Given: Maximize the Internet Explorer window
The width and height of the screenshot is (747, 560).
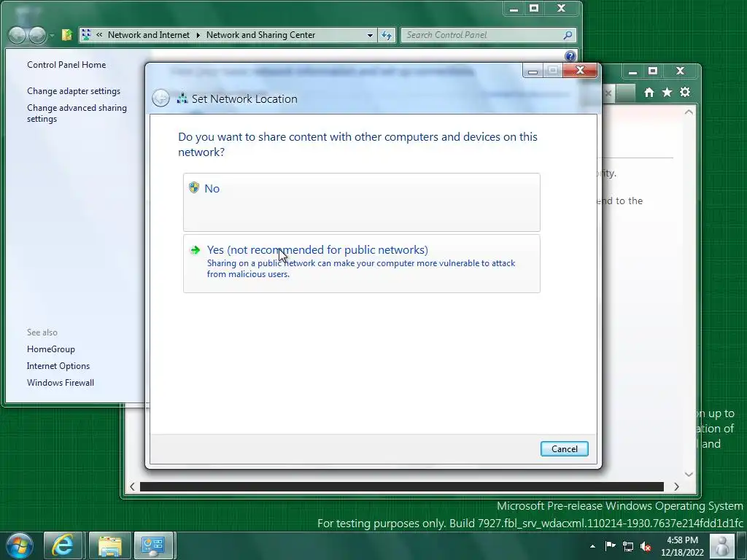Looking at the screenshot, I should click(x=653, y=71).
